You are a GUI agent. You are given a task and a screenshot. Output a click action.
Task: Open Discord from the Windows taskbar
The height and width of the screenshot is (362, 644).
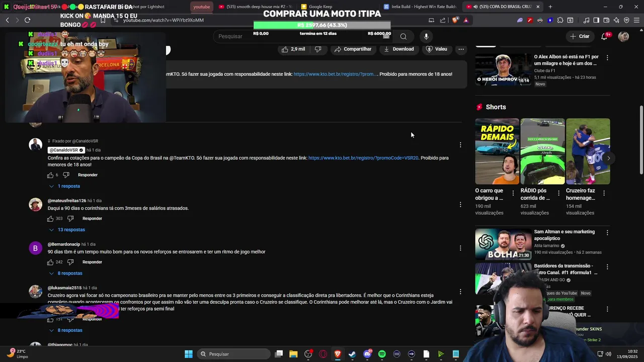(367, 354)
